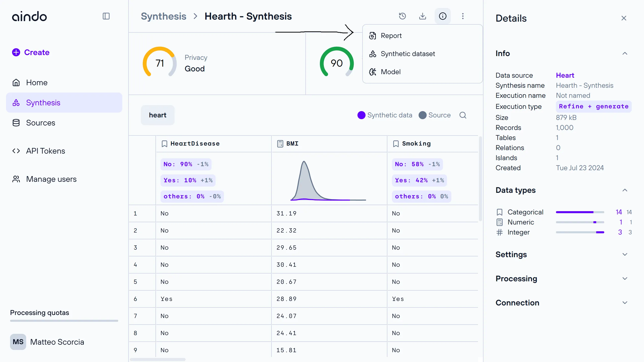Screen dimensions: 644x362
Task: Click HeartDisease 'Yes: 10%' chip
Action: coord(188,180)
